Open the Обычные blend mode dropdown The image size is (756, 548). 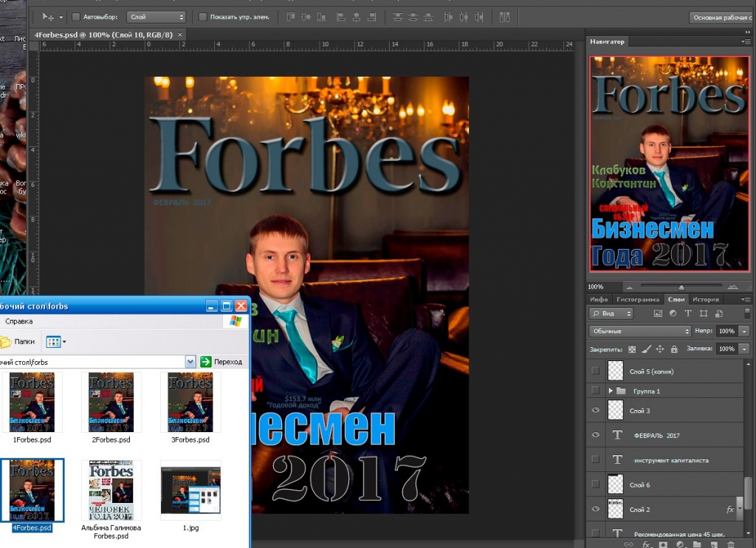tap(640, 331)
